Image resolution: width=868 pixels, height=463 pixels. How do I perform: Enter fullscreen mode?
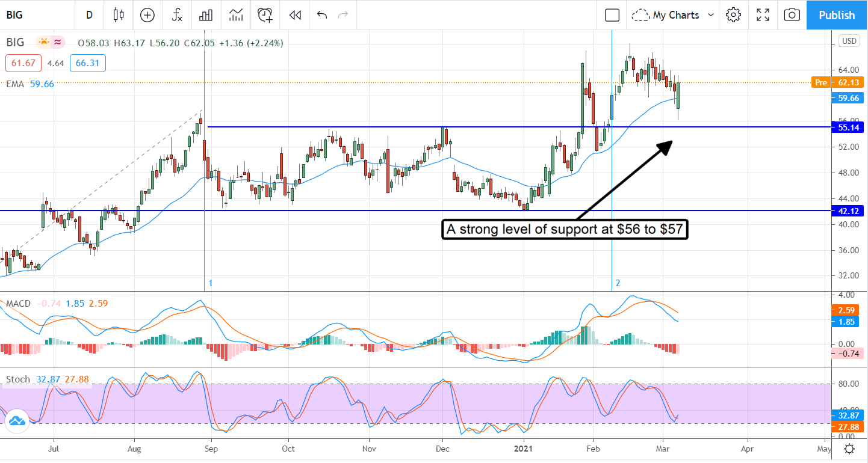(763, 15)
